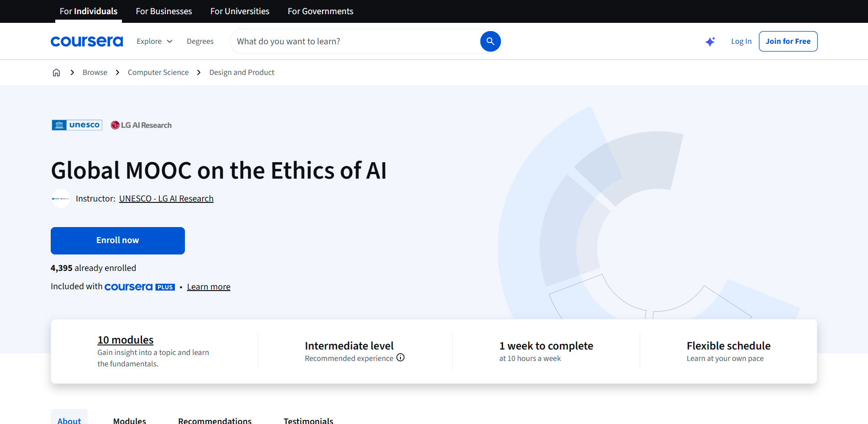Screen dimensions: 868x424
Task: Click the Enroll now button
Action: coord(118,241)
